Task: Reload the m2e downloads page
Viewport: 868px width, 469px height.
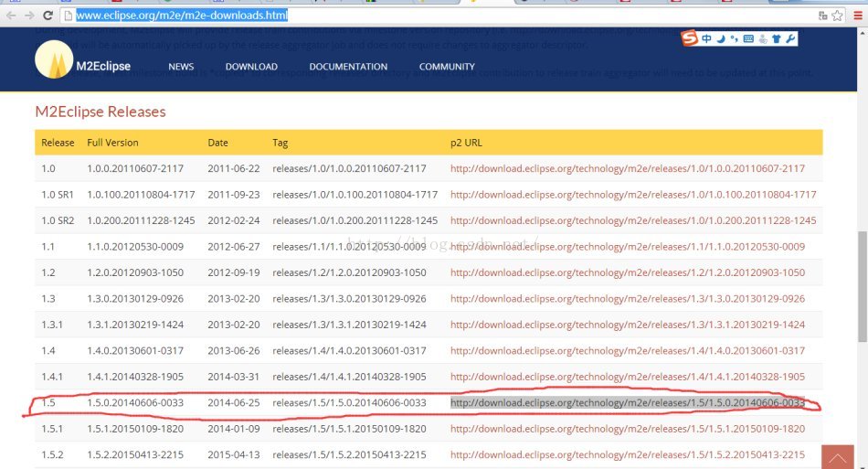Action: click(x=48, y=16)
